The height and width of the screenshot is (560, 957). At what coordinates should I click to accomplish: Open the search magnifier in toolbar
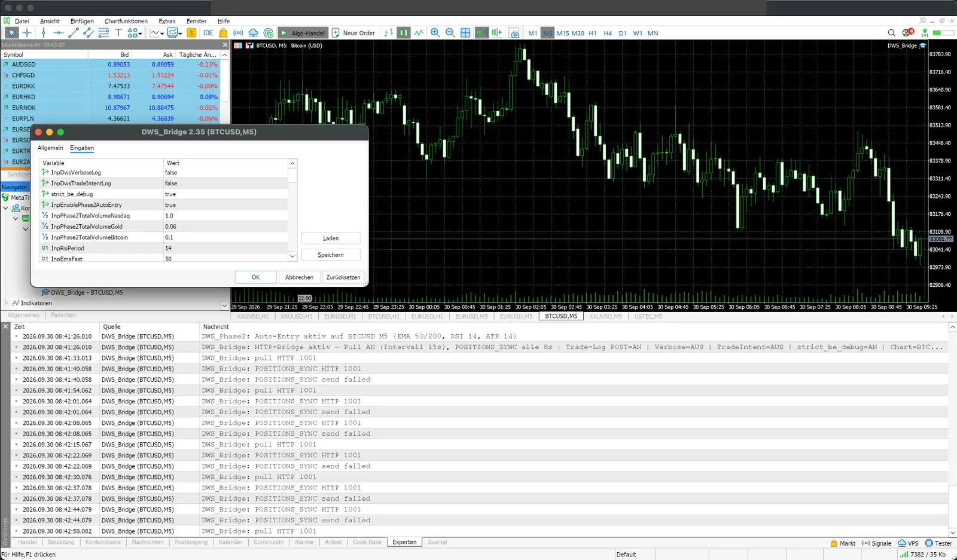tap(891, 33)
